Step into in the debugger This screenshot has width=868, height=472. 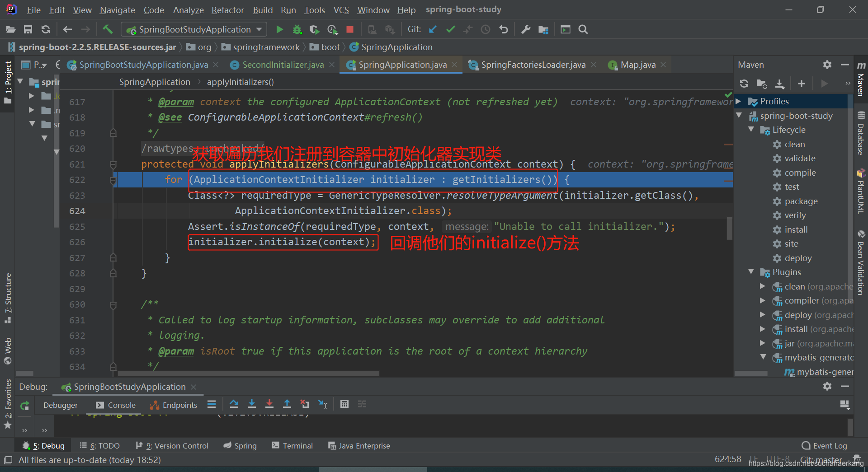pyautogui.click(x=252, y=404)
